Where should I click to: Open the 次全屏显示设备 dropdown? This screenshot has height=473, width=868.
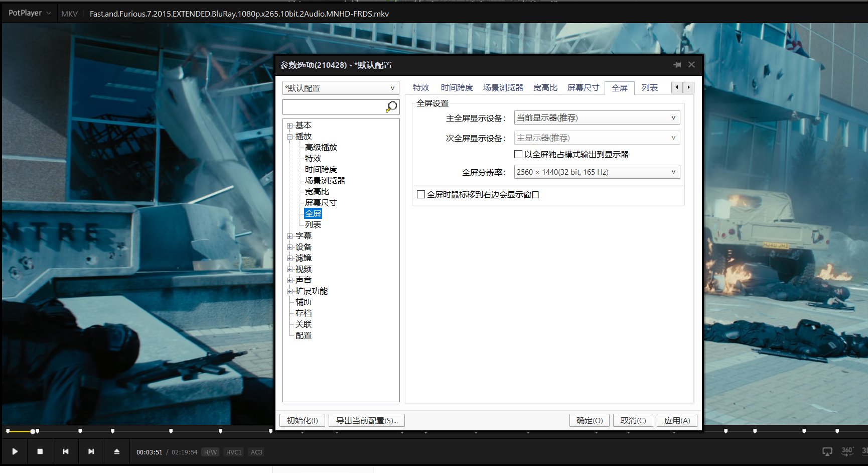[597, 138]
